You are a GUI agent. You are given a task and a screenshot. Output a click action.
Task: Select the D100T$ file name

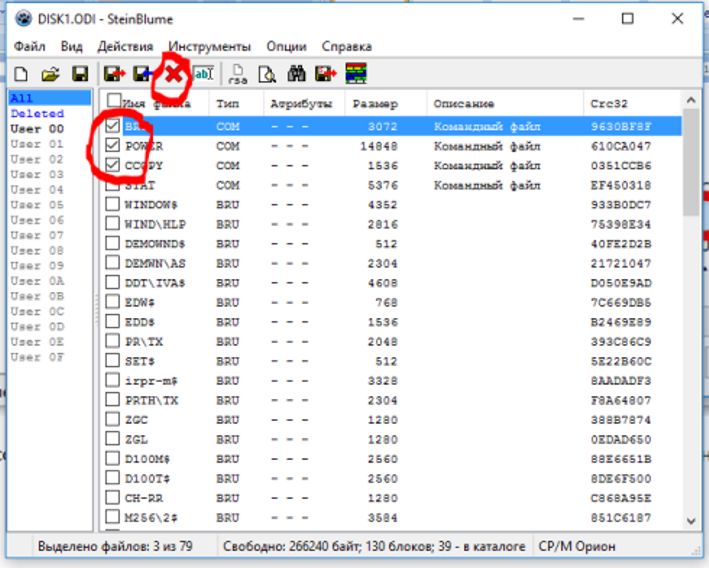147,478
